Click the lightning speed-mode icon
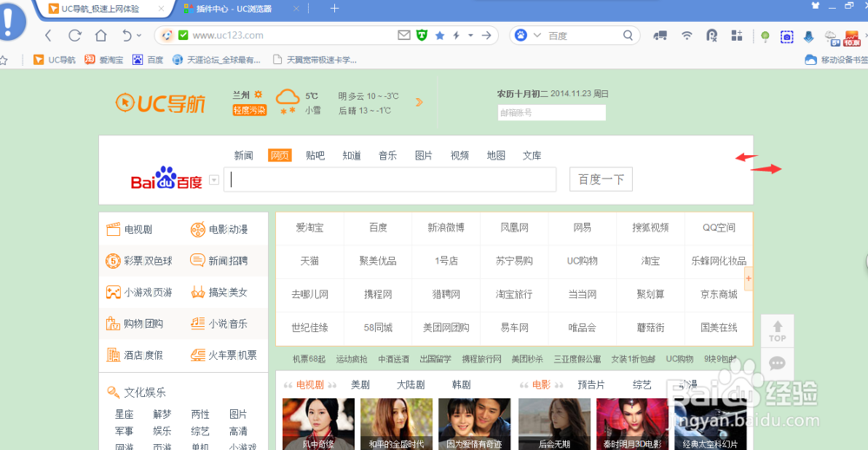This screenshot has width=868, height=450. [457, 36]
